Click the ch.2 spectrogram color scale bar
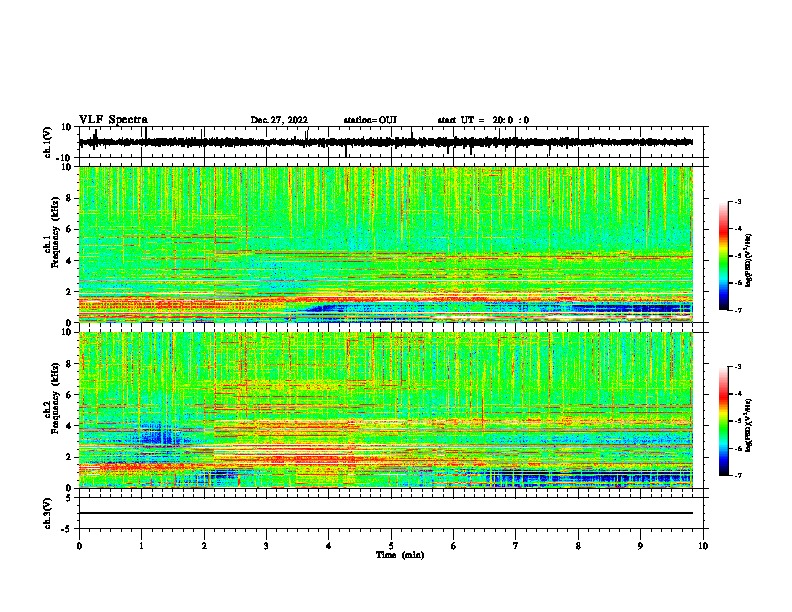The width and height of the screenshot is (792, 612). [724, 421]
